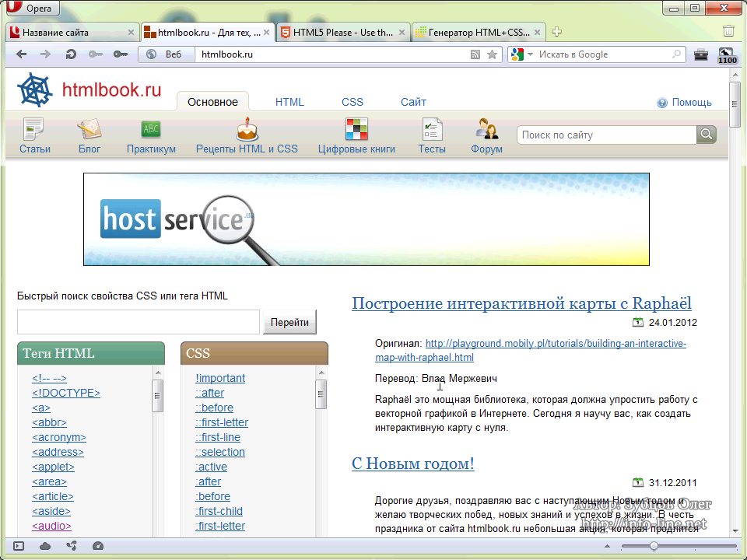Click the Reload page icon

pyautogui.click(x=71, y=54)
